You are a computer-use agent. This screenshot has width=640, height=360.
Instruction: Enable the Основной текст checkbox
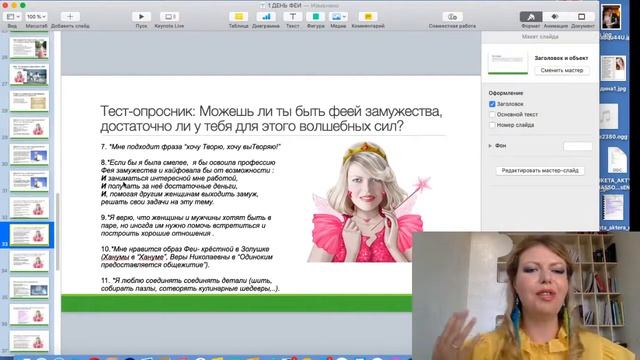(492, 115)
